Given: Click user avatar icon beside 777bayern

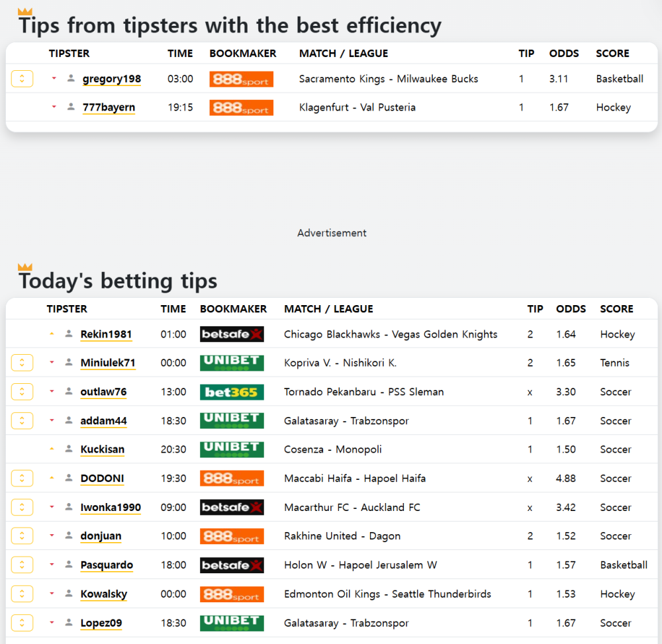Looking at the screenshot, I should (71, 107).
